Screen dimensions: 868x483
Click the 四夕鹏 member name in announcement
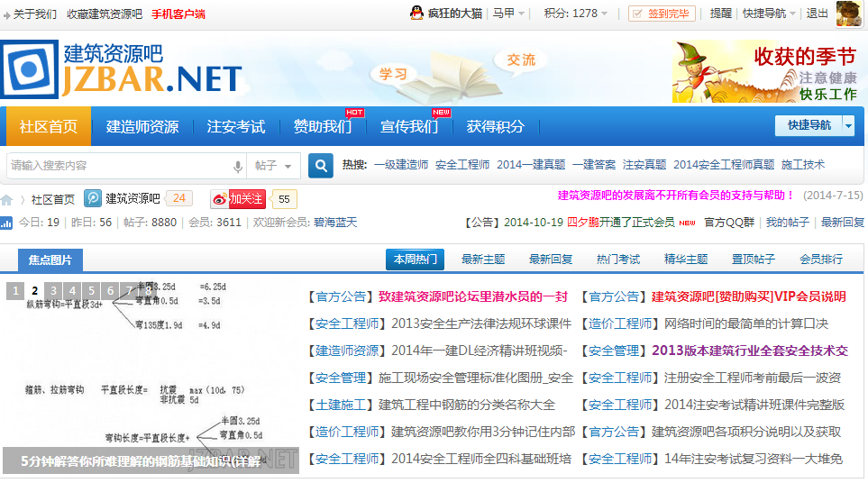point(583,223)
